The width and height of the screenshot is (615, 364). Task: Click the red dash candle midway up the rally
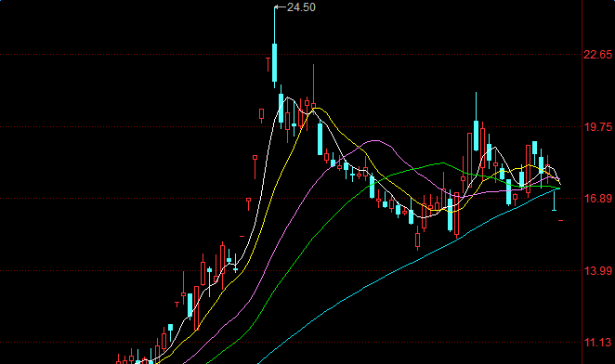coord(242,236)
